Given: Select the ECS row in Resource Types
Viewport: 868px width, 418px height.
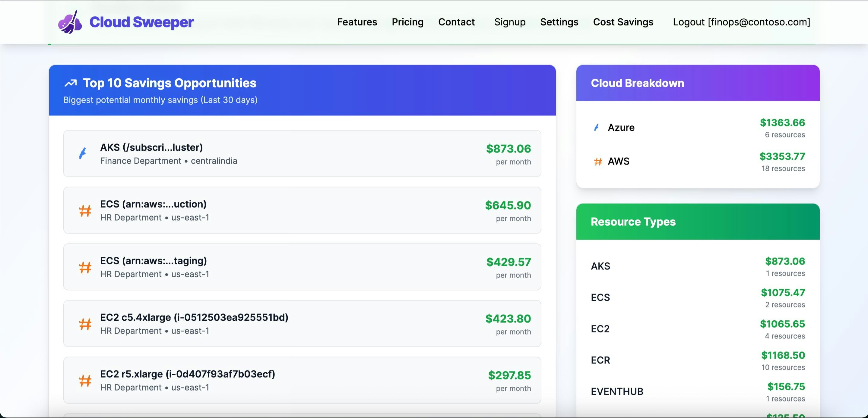Looking at the screenshot, I should pos(698,298).
